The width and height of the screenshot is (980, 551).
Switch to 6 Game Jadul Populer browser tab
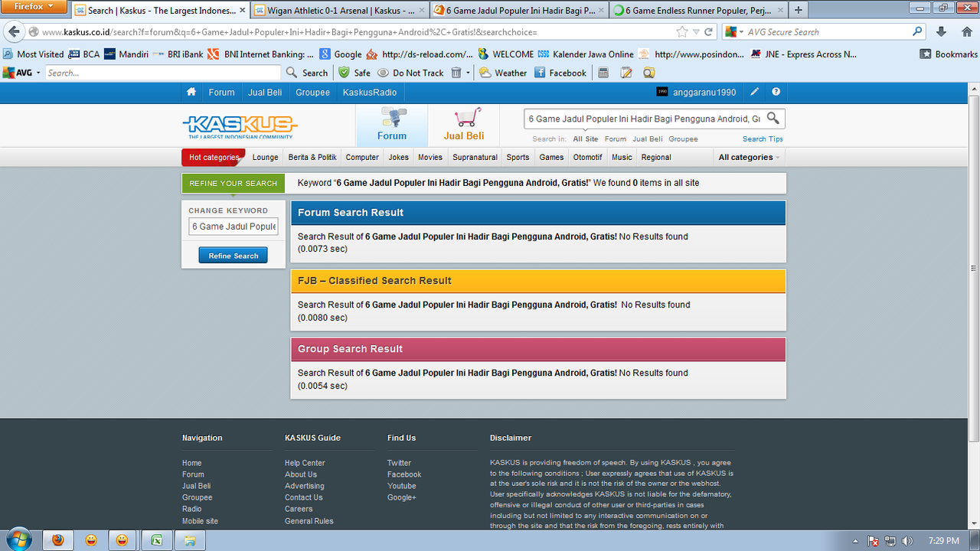[x=518, y=10]
